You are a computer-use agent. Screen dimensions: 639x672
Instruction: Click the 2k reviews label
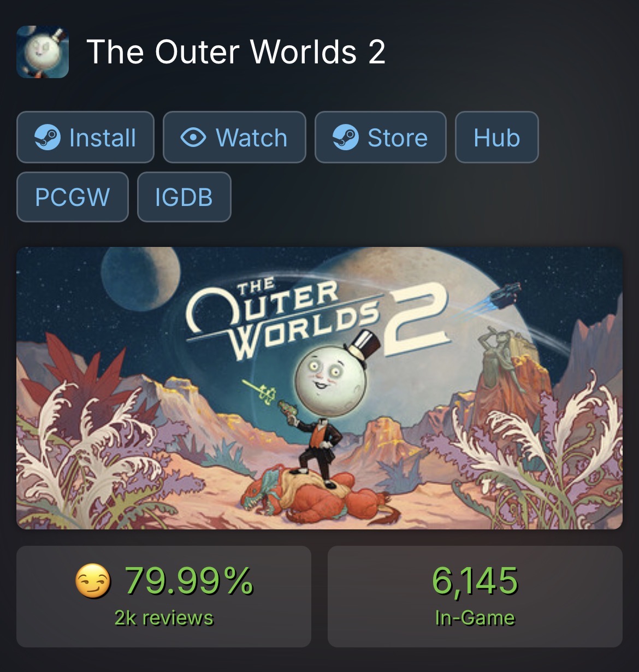click(164, 618)
